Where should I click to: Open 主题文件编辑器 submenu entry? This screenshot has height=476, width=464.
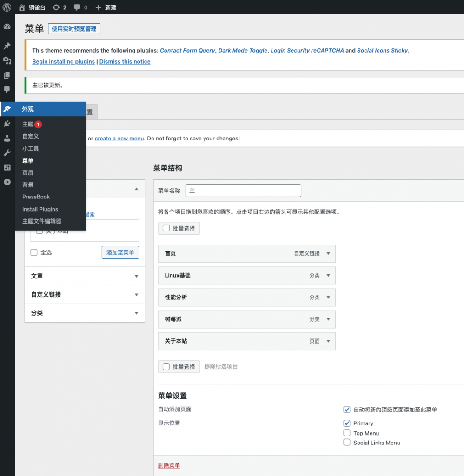click(x=42, y=221)
